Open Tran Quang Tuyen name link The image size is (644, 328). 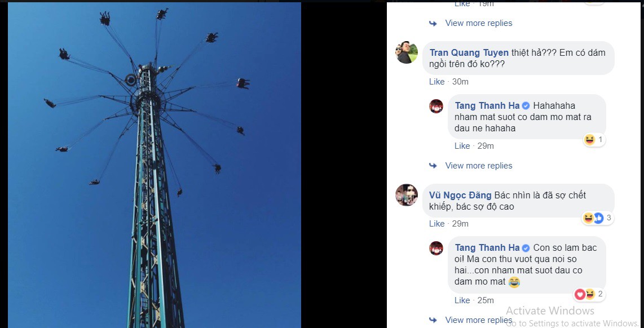coord(469,52)
